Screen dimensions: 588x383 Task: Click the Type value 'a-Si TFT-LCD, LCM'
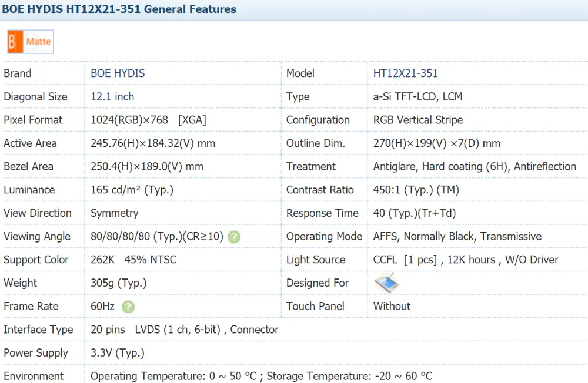point(417,97)
